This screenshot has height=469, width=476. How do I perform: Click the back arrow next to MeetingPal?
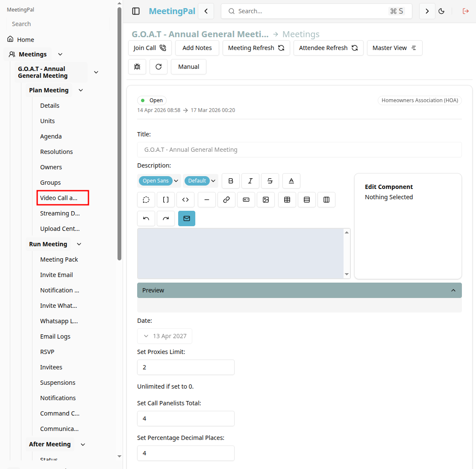[206, 11]
